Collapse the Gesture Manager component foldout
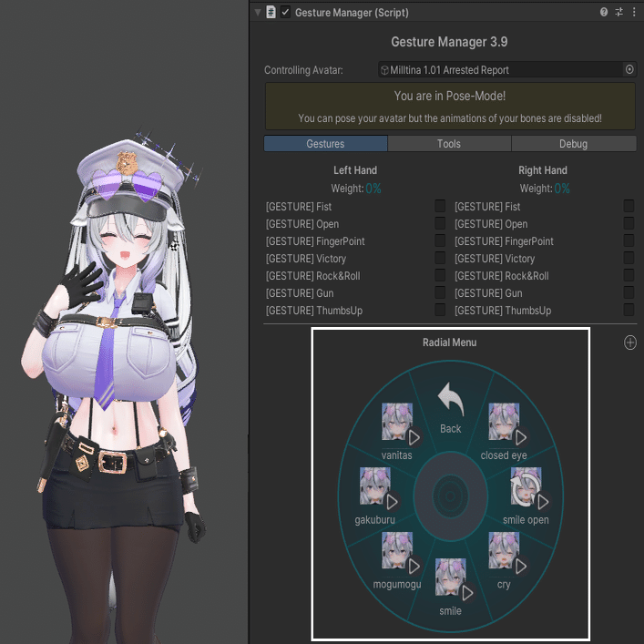This screenshot has width=644, height=644. (258, 13)
